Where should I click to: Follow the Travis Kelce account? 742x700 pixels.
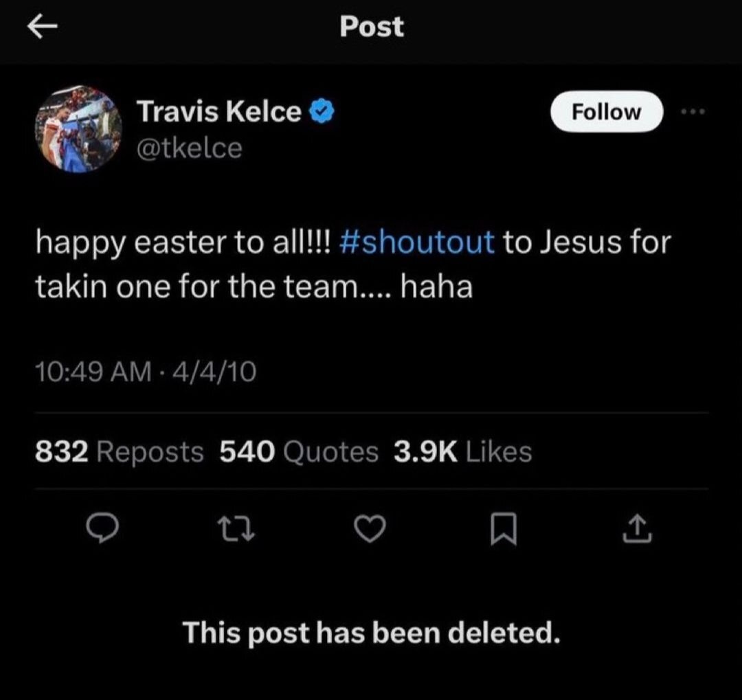coord(607,113)
